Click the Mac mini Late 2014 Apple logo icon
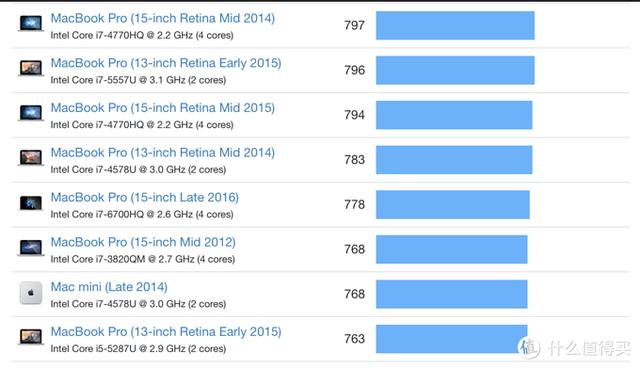This screenshot has height=369, width=640. tap(31, 293)
